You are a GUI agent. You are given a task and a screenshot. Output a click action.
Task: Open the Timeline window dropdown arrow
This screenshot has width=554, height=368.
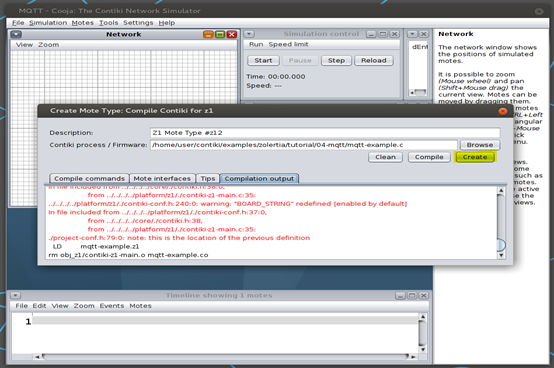click(x=15, y=295)
